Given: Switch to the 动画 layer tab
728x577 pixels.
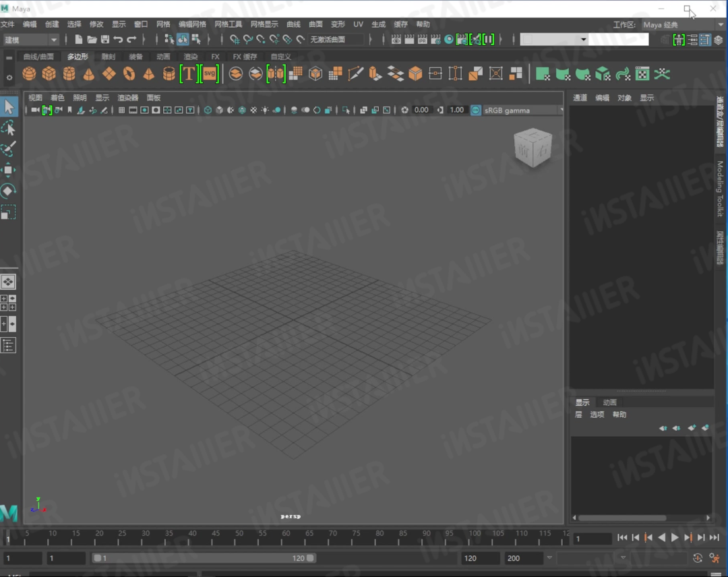Looking at the screenshot, I should pyautogui.click(x=609, y=402).
